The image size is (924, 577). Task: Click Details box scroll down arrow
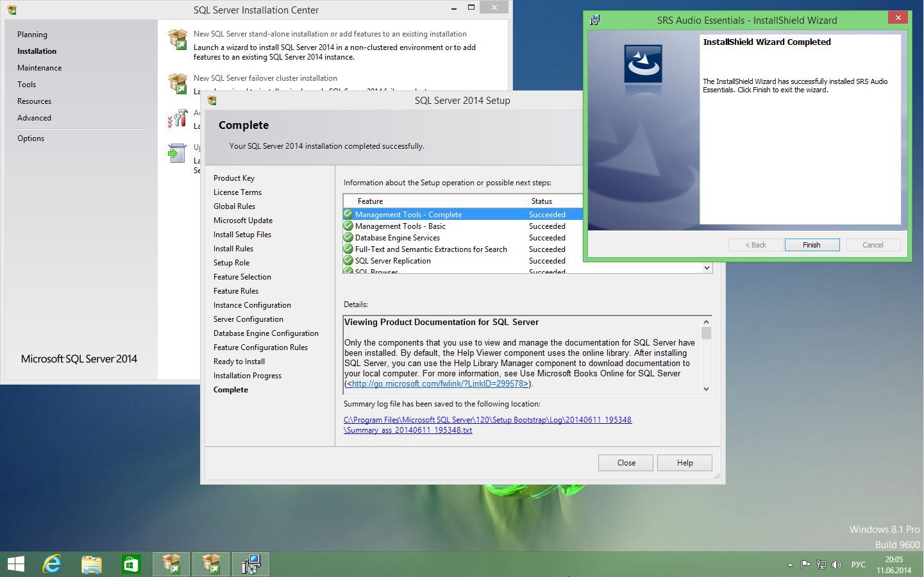point(706,389)
